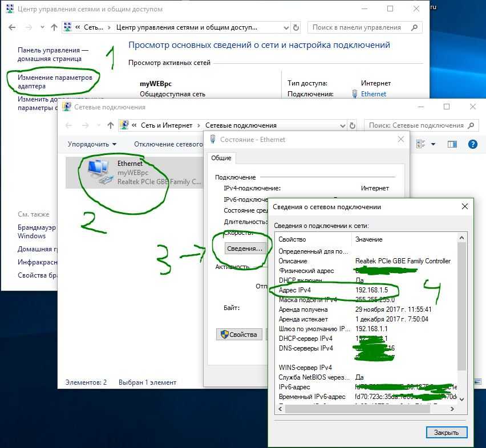This screenshot has height=448, width=486.
Task: Open the Упорядочить dropdown menu
Action: 92,144
